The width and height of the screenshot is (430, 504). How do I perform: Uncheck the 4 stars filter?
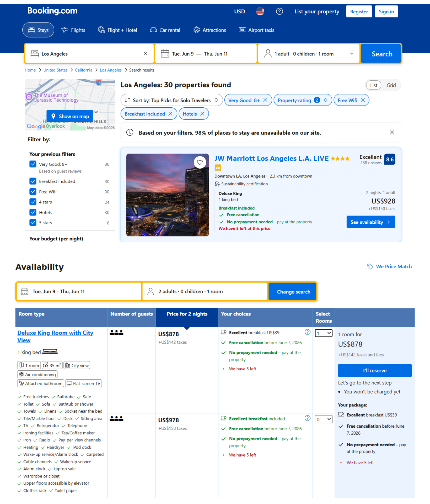[x=33, y=202]
